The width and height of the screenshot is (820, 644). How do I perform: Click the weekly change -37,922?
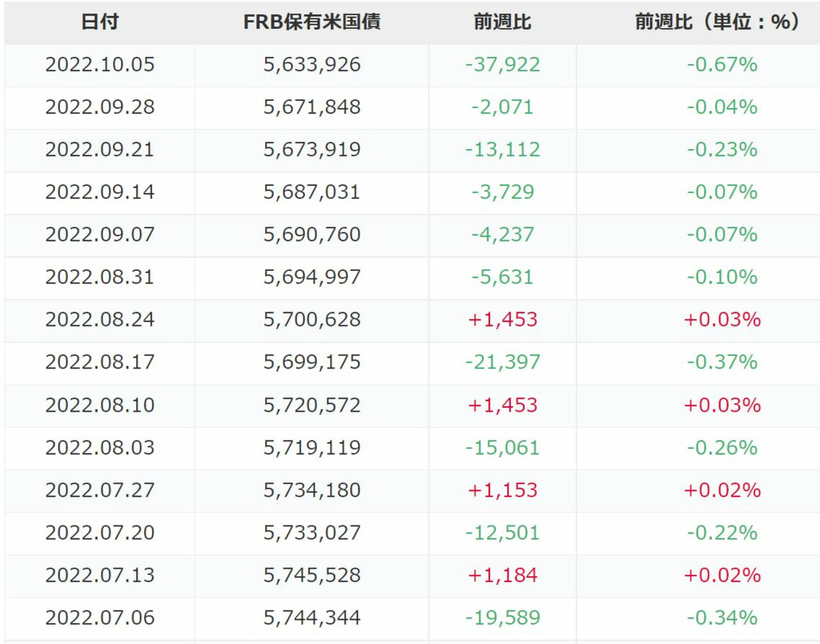point(502,64)
